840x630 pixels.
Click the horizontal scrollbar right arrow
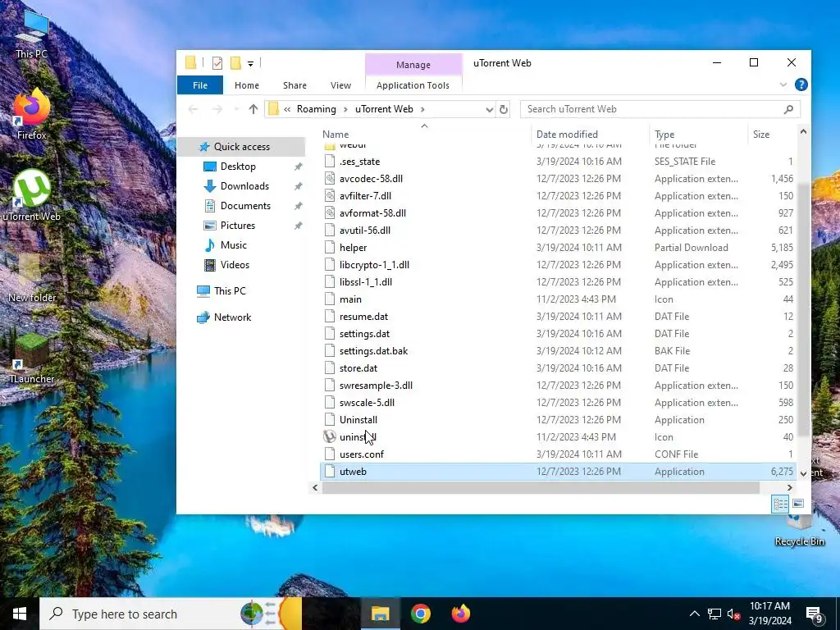[790, 487]
